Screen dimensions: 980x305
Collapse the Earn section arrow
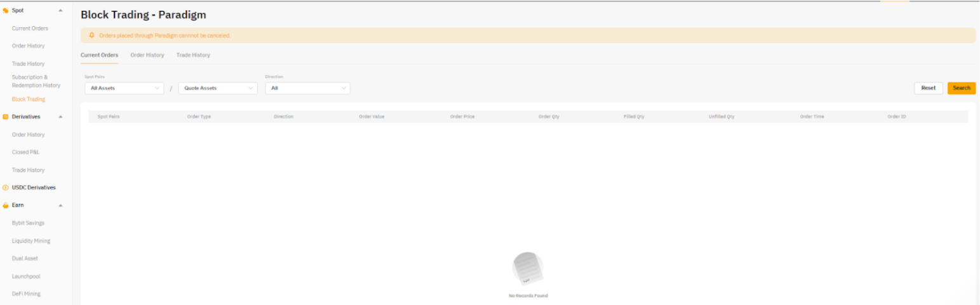[x=60, y=205]
